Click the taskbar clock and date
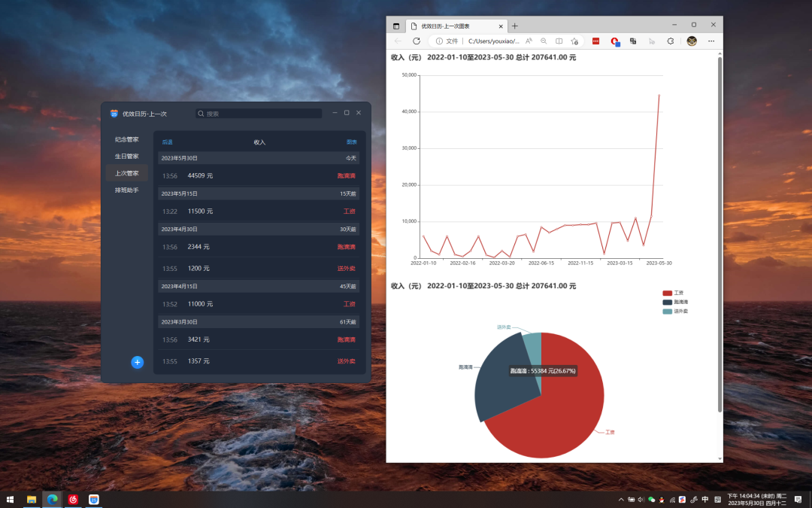 click(757, 500)
